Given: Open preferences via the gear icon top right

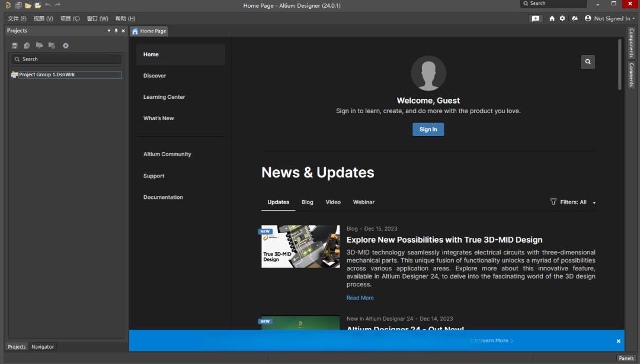Looking at the screenshot, I should [562, 18].
